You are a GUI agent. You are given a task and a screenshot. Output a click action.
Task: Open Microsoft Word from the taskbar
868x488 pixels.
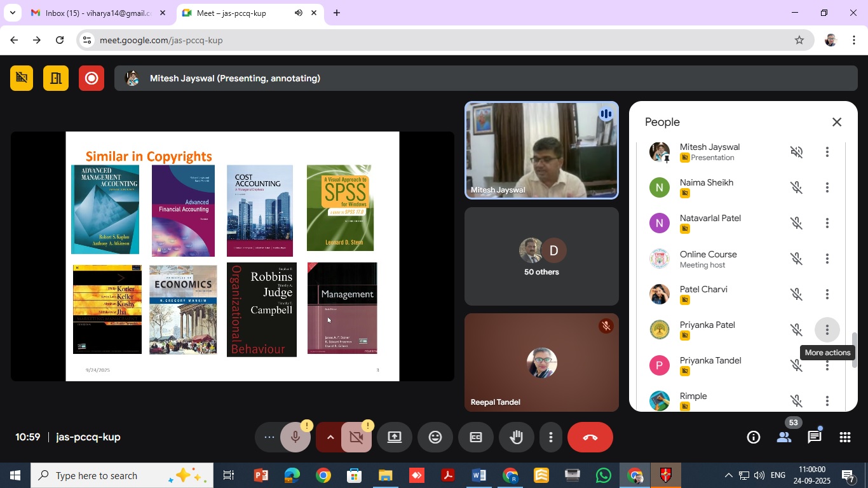(478, 475)
